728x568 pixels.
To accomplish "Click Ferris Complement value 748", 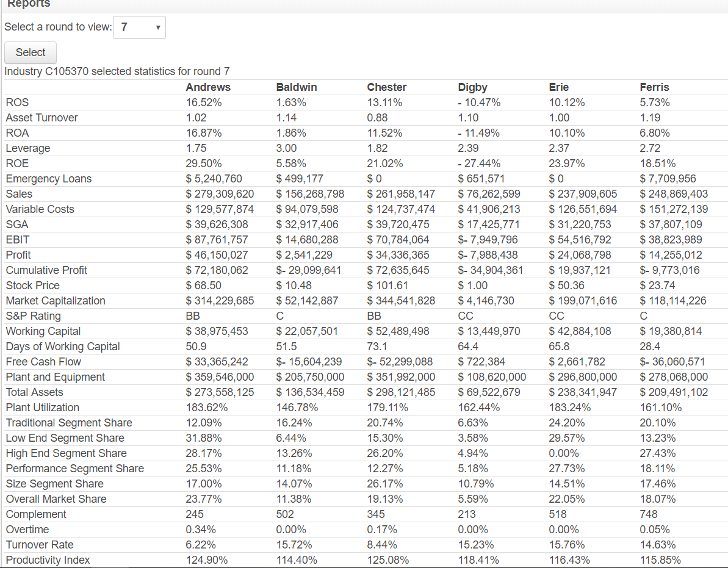I will point(648,515).
